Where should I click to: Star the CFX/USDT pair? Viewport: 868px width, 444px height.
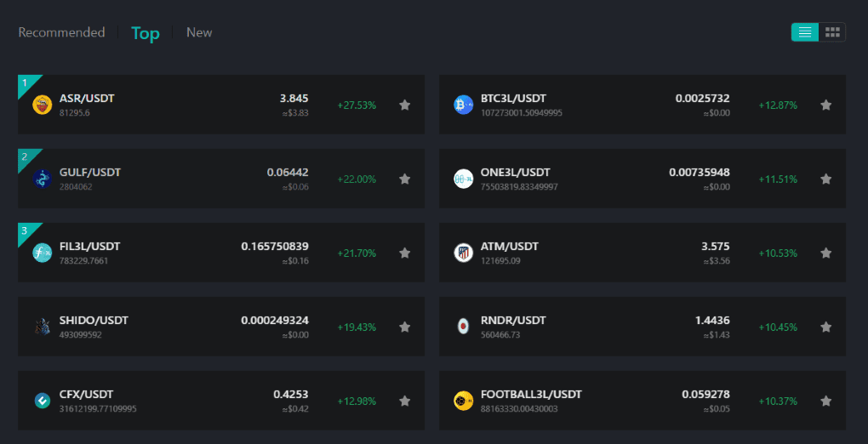point(405,401)
